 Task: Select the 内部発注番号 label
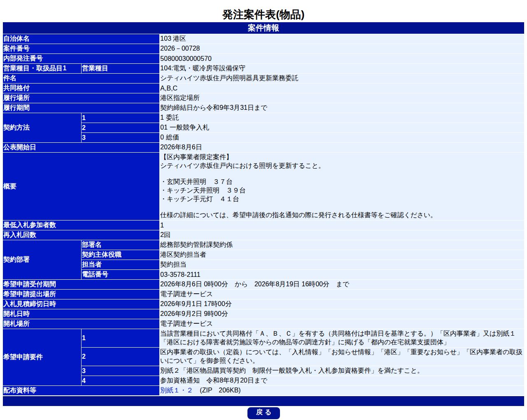coord(23,58)
